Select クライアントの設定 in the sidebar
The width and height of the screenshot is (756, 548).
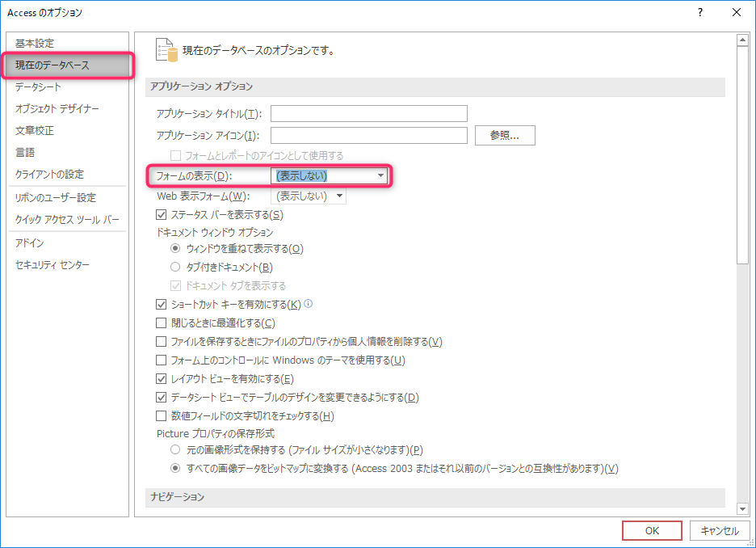(x=68, y=174)
